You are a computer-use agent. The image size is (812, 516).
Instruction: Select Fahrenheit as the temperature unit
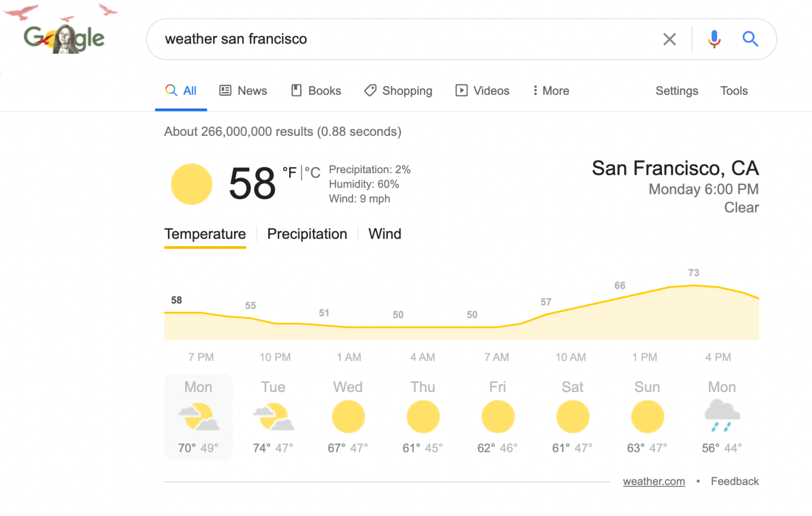pyautogui.click(x=290, y=172)
